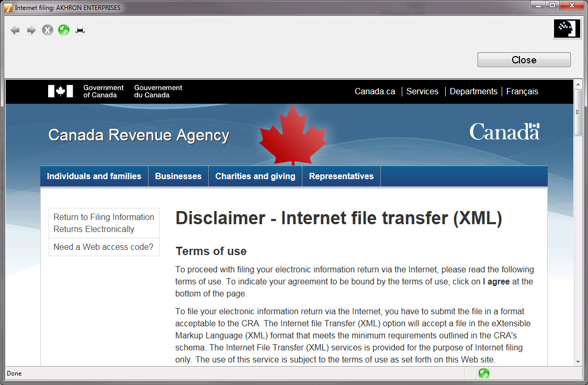Image resolution: width=588 pixels, height=385 pixels.
Task: Click the Terms of use heading
Action: pyautogui.click(x=211, y=251)
